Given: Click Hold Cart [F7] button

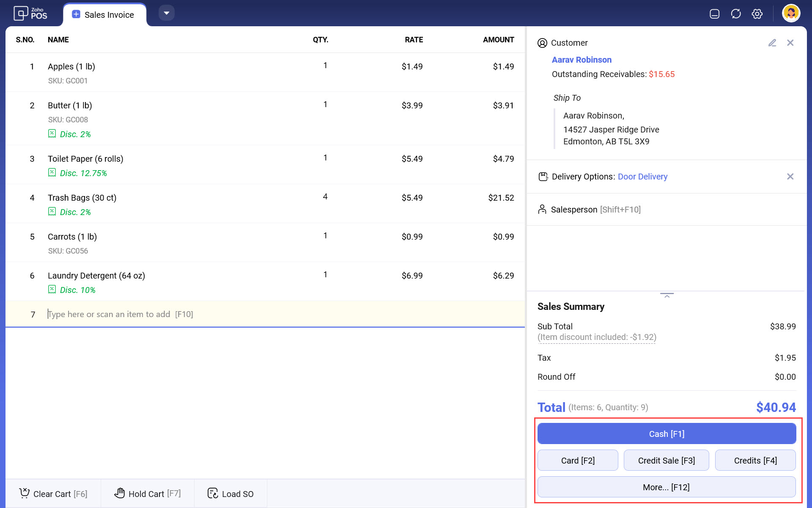Looking at the screenshot, I should (x=148, y=494).
